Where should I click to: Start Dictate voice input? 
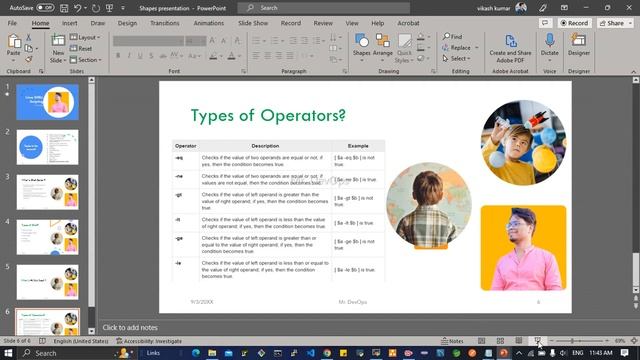[549, 46]
